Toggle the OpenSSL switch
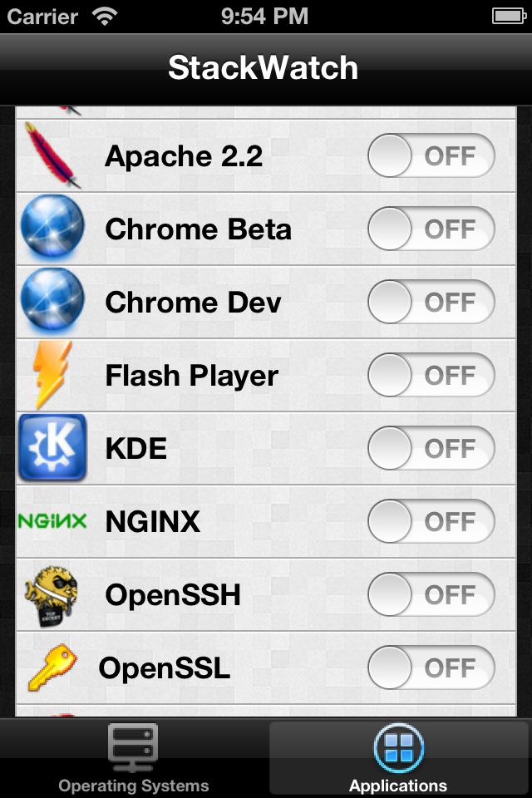Screen dimensions: 532x798 tap(431, 667)
